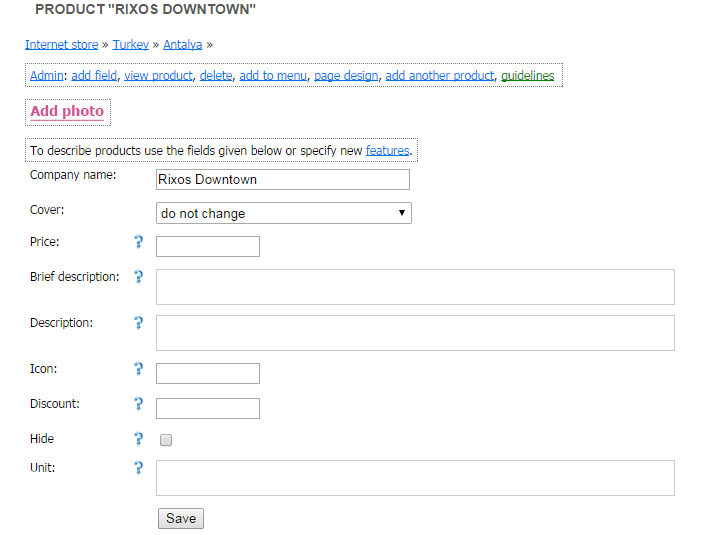Open page design from admin menu
710x535 pixels.
[x=346, y=76]
